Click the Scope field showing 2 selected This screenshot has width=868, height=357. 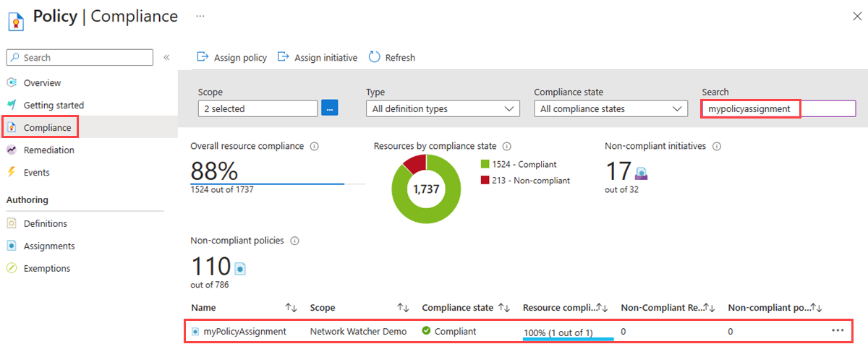(258, 108)
